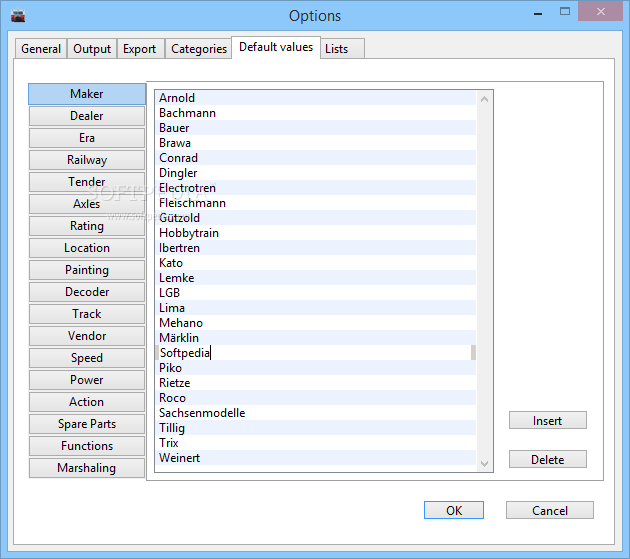Viewport: 630px width, 559px height.
Task: Choose Bauer from the list
Action: (x=316, y=128)
